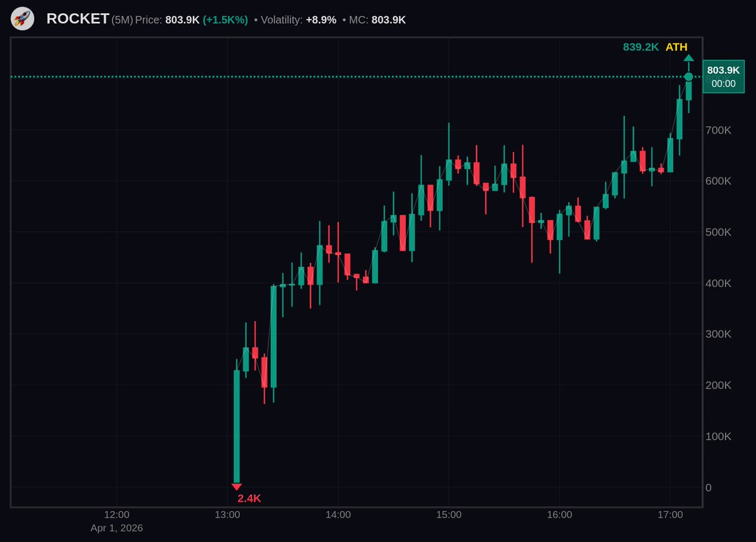Click the 600K price axis label
The width and height of the screenshot is (756, 542).
[719, 181]
